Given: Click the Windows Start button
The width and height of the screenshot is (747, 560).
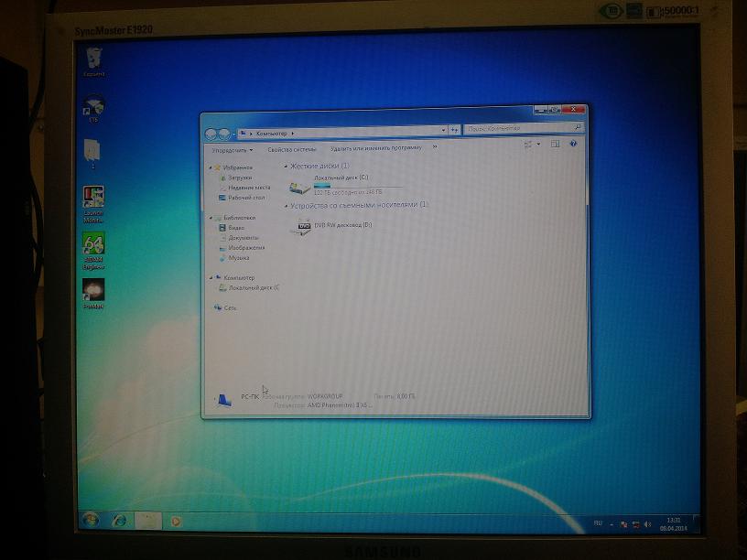Looking at the screenshot, I should click(x=90, y=520).
